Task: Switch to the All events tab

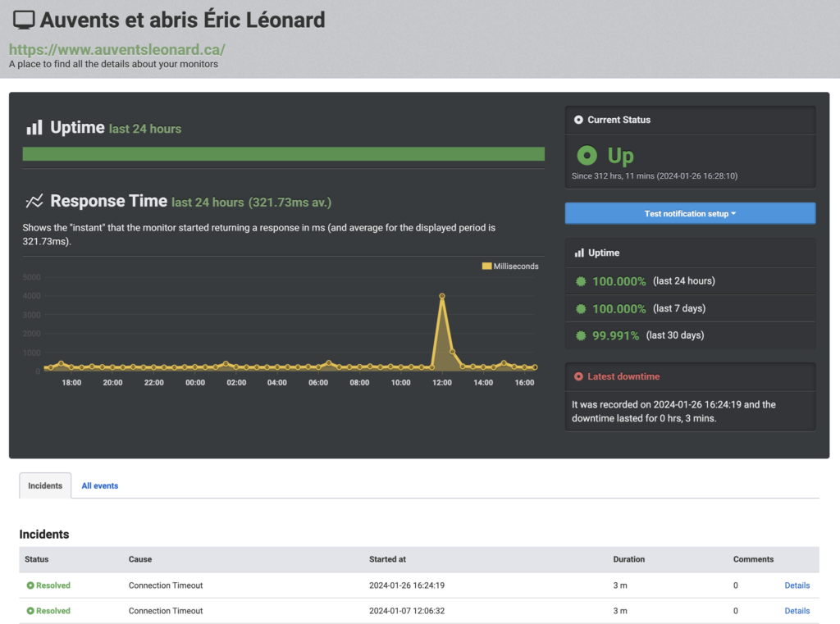Action: pos(100,485)
